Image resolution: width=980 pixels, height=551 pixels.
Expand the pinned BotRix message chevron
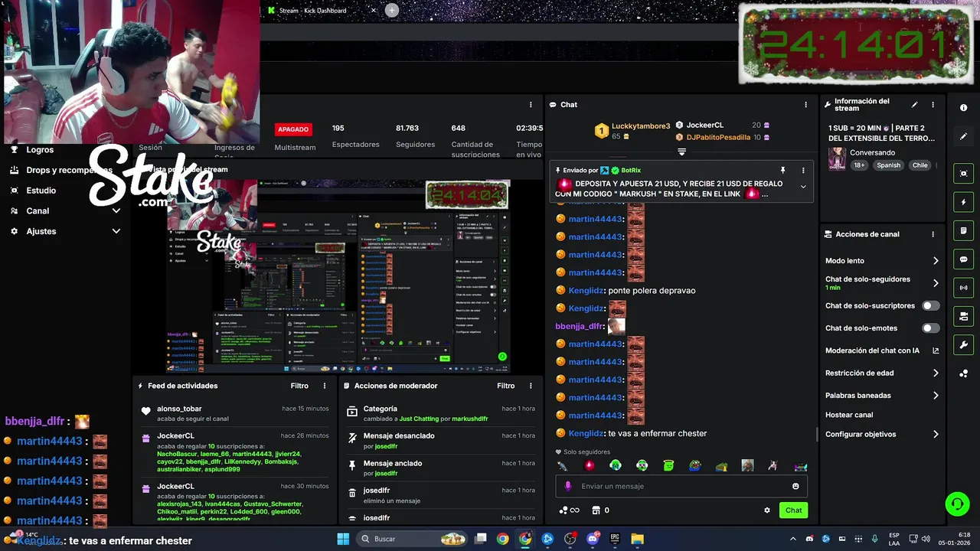pos(803,187)
